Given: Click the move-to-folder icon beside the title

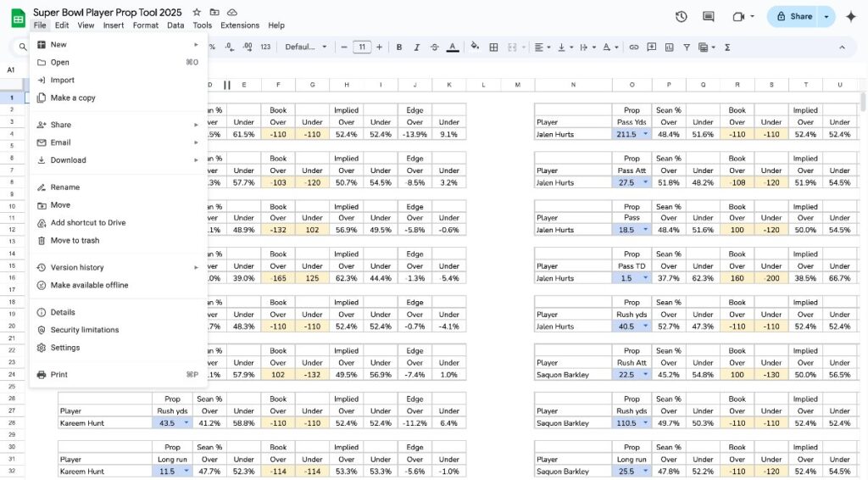Looking at the screenshot, I should coord(214,12).
